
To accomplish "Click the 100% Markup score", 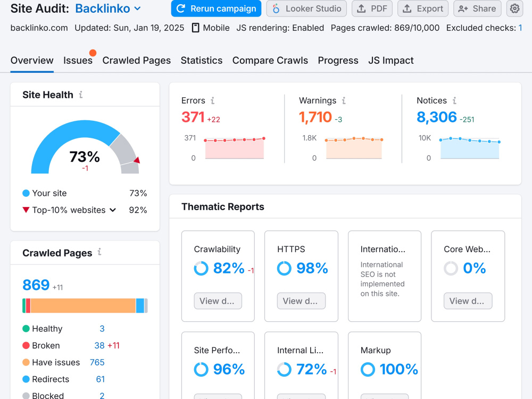I will 398,369.
